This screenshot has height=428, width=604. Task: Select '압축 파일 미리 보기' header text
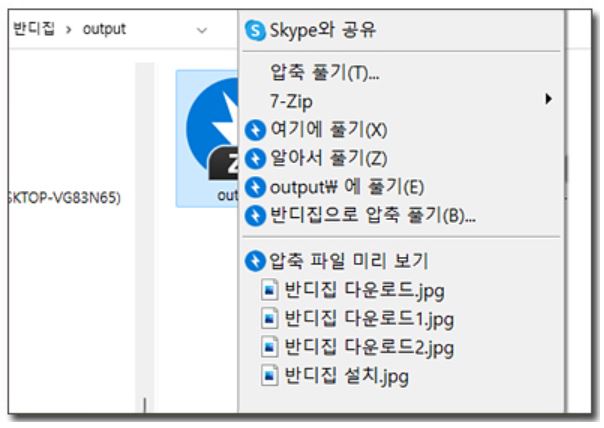point(349,261)
